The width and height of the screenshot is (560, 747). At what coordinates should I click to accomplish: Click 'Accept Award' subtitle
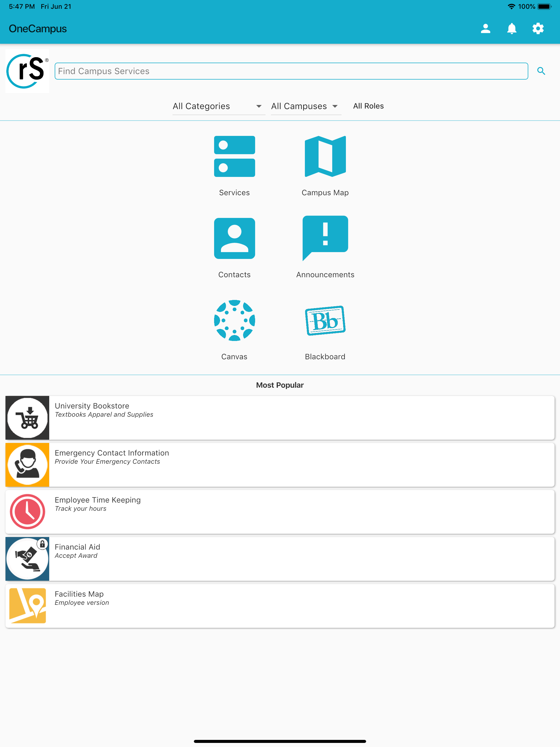76,556
